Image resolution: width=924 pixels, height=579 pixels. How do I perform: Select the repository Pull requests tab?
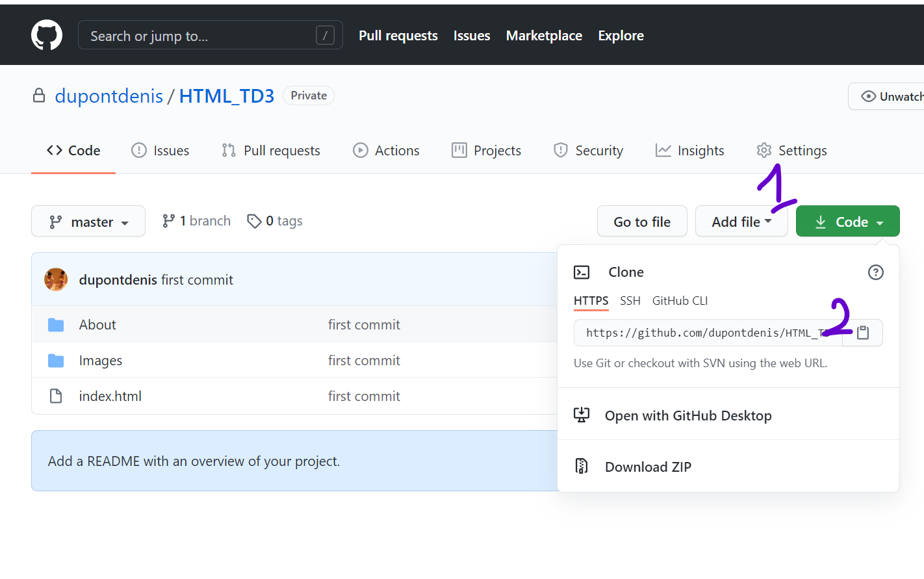[x=271, y=151]
